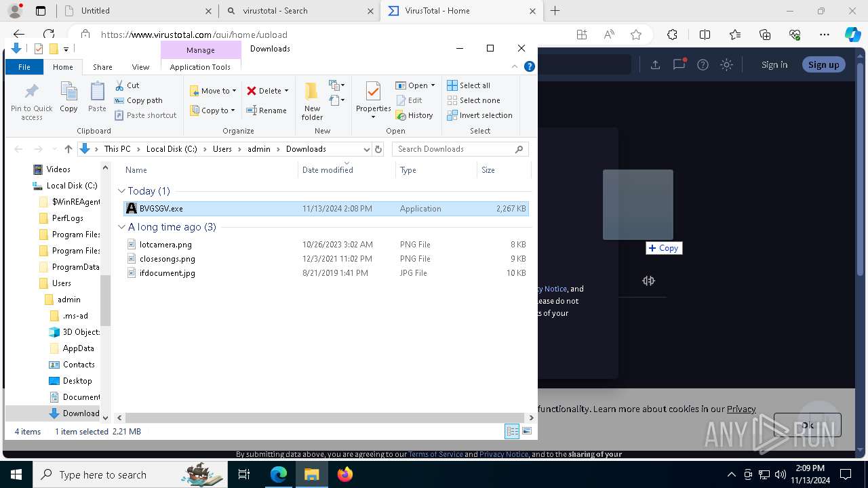
Task: Switch to the Home ribbon tab
Action: (63, 67)
